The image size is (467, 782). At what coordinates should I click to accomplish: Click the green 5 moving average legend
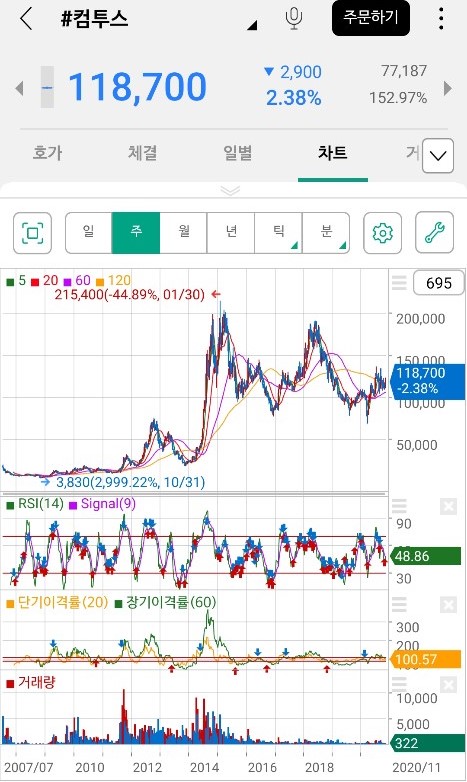[16, 281]
